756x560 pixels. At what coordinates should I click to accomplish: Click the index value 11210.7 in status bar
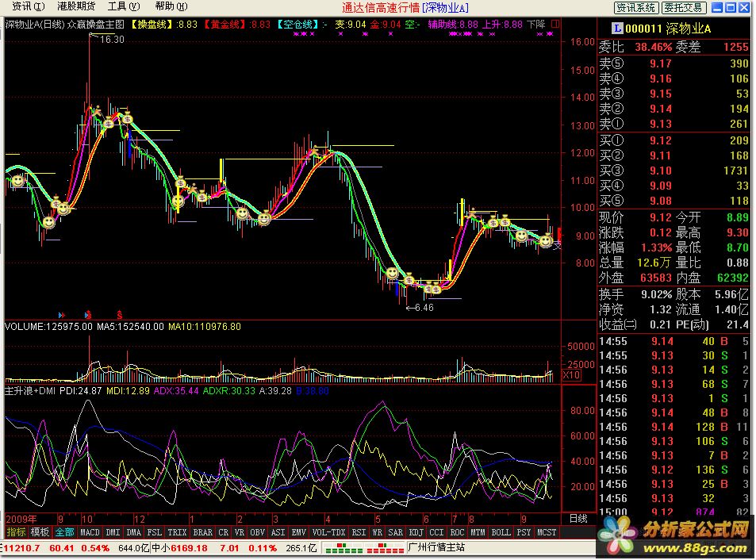21,548
